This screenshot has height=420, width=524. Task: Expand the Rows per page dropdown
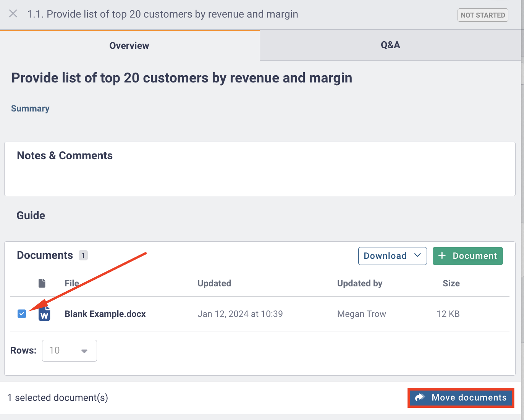tap(70, 351)
